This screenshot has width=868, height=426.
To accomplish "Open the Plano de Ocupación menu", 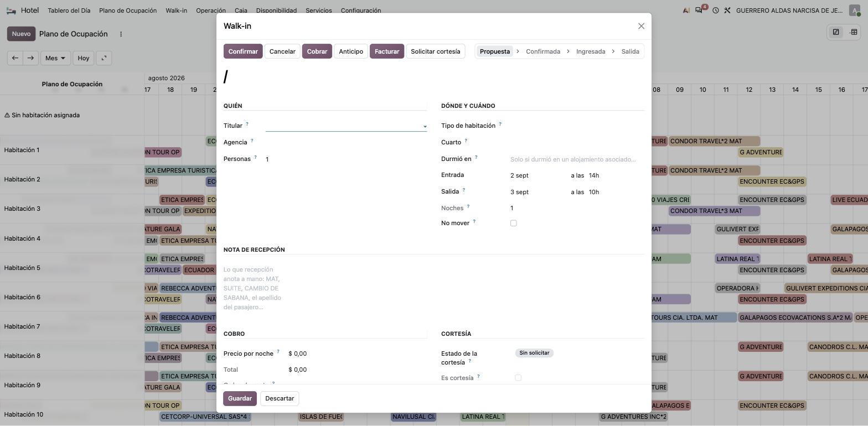I will (128, 11).
